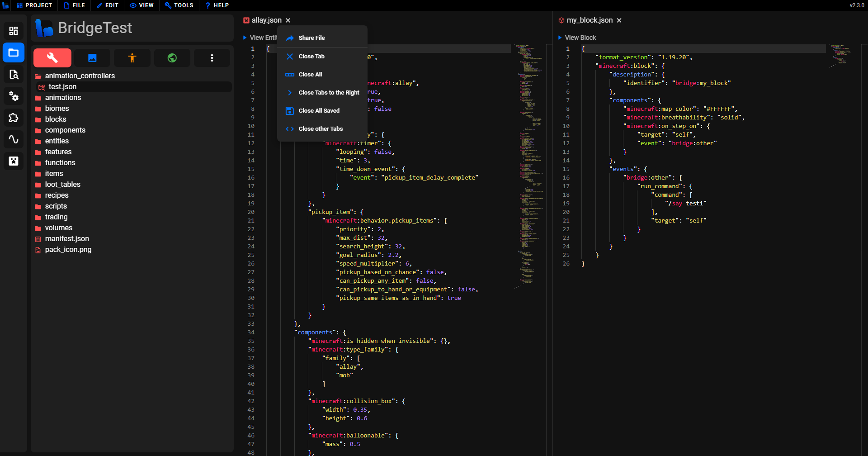Click the BridgeTest project title

[95, 28]
